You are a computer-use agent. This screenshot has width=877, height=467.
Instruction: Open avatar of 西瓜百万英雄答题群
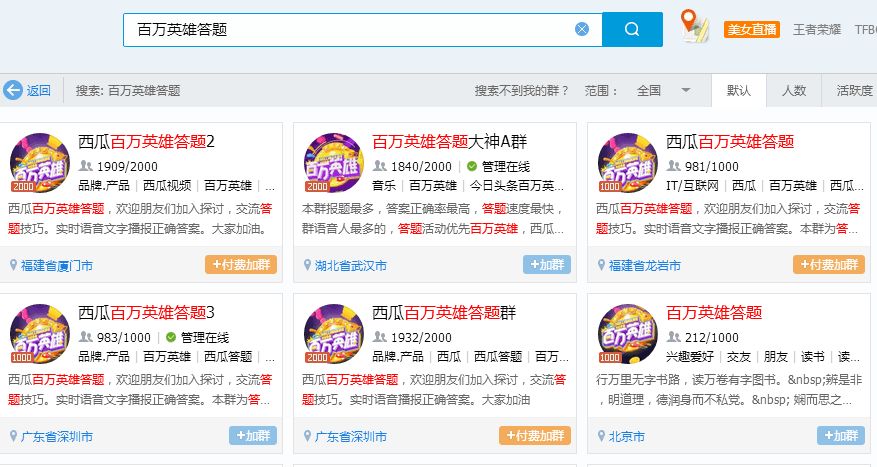coord(334,334)
